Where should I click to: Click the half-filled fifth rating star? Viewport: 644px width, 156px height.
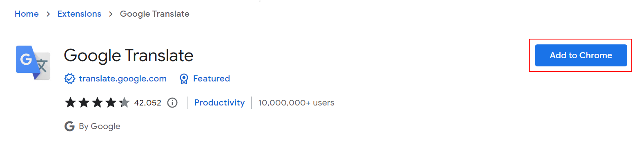tap(124, 103)
